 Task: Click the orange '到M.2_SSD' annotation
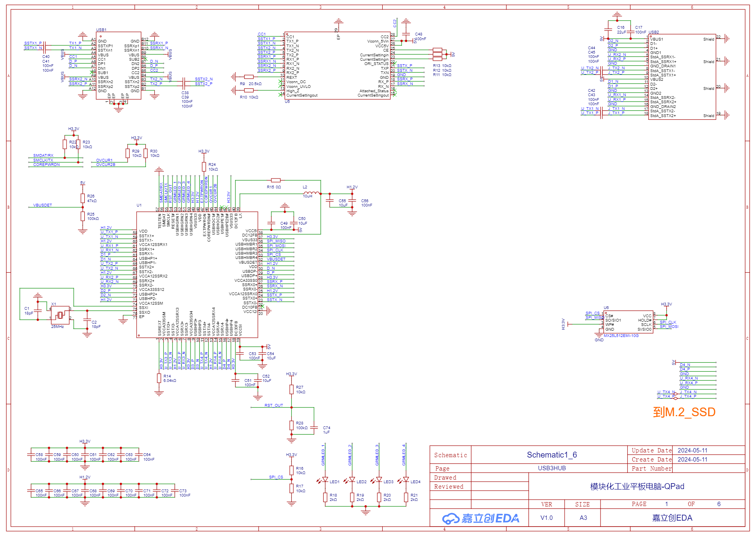tap(684, 412)
